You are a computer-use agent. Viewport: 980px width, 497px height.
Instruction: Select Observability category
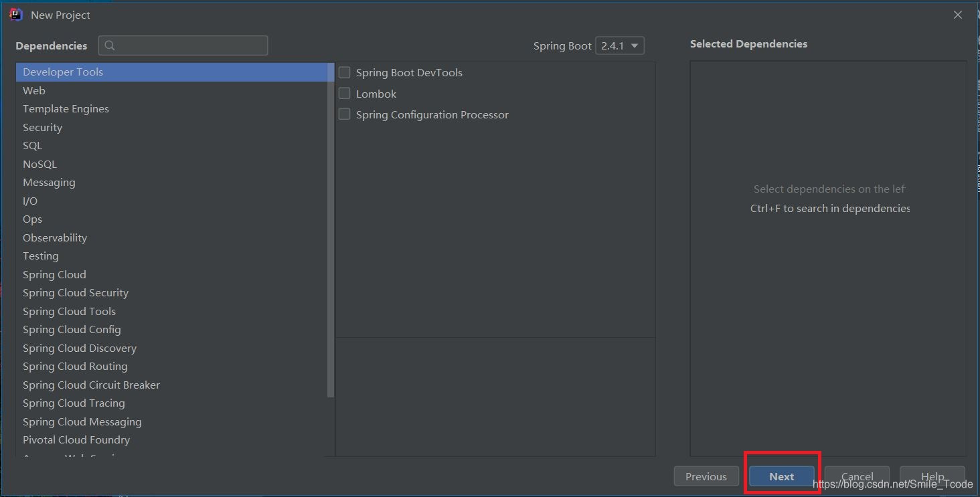(171, 237)
